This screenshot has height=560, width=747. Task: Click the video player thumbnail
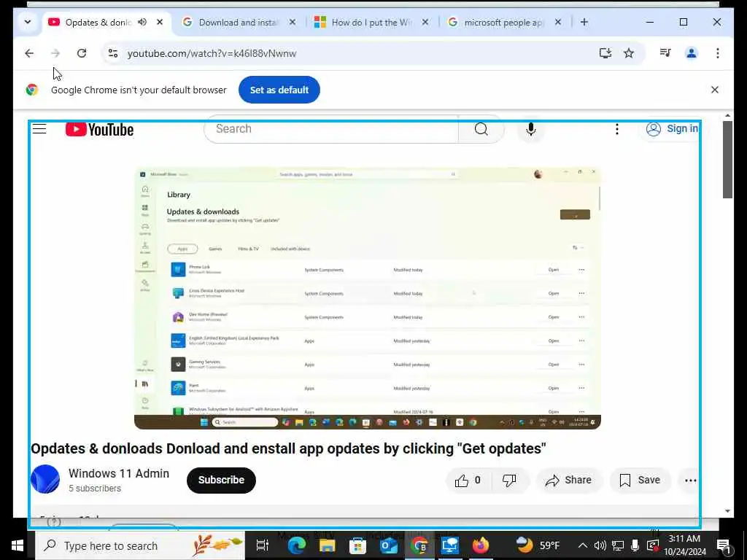pos(368,298)
